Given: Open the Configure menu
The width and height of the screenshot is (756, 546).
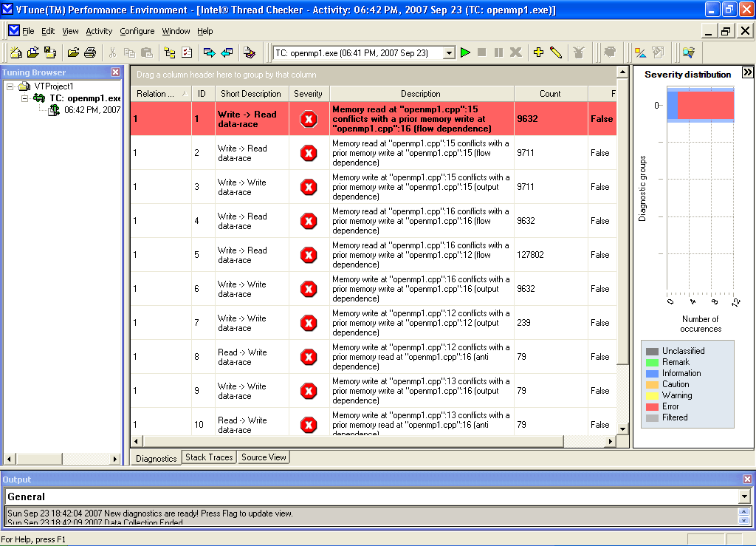Looking at the screenshot, I should [137, 31].
